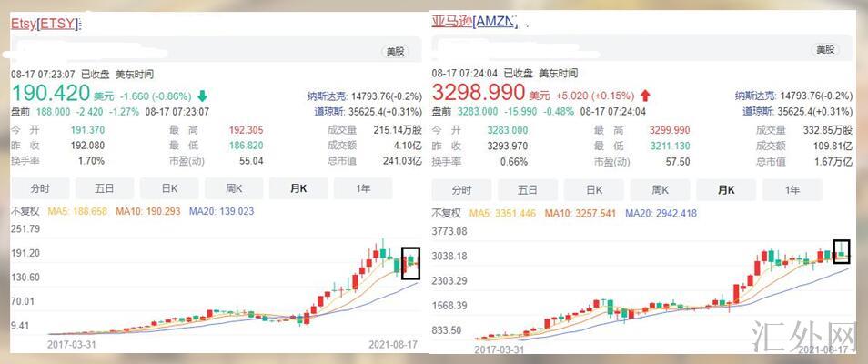Screen dimensions: 868x364
Task: Click Etsy 昨收 value 192.080
Action: tap(87, 146)
